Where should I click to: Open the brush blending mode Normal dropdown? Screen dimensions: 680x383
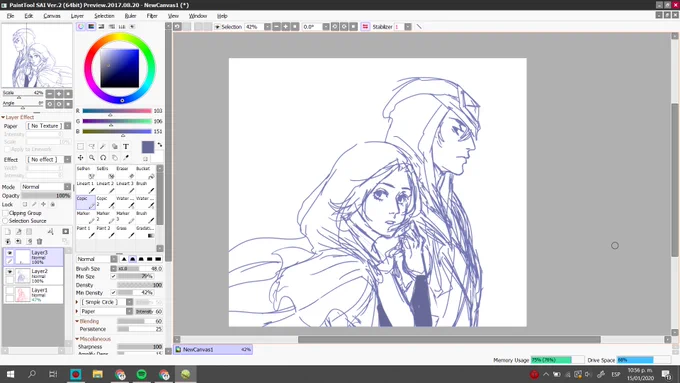tap(114, 259)
